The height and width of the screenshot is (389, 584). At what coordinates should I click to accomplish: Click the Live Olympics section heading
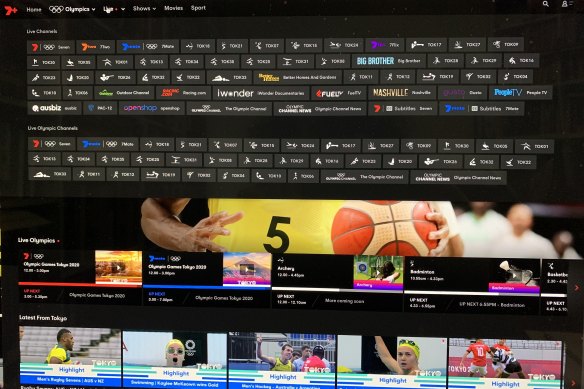37,240
